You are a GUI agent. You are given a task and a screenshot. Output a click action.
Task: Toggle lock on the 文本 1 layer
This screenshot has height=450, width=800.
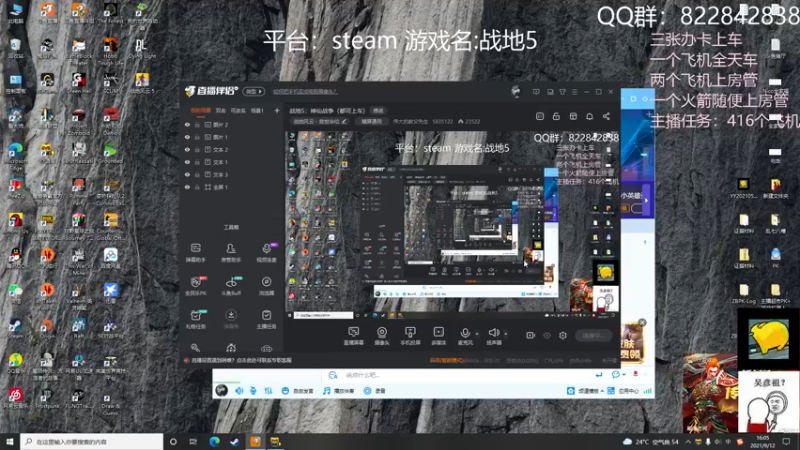[197, 162]
